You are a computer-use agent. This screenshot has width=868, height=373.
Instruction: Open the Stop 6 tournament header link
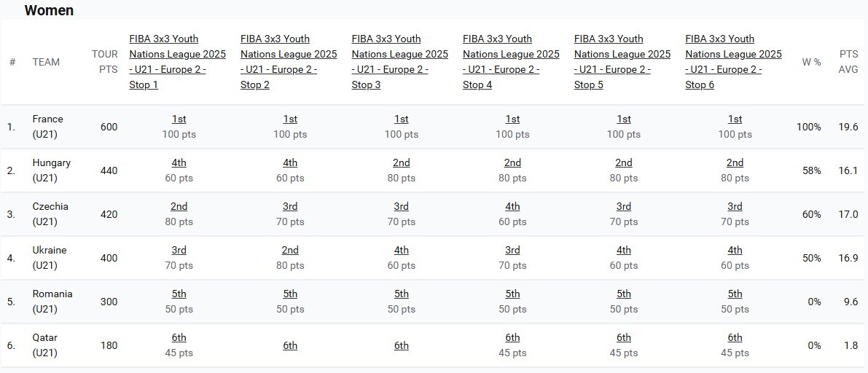coord(733,62)
